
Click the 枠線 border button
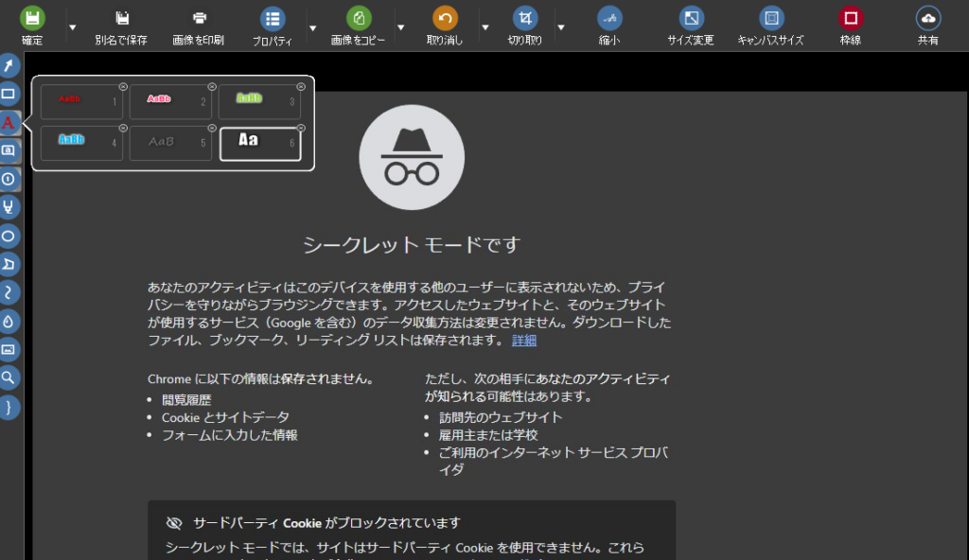tap(850, 18)
